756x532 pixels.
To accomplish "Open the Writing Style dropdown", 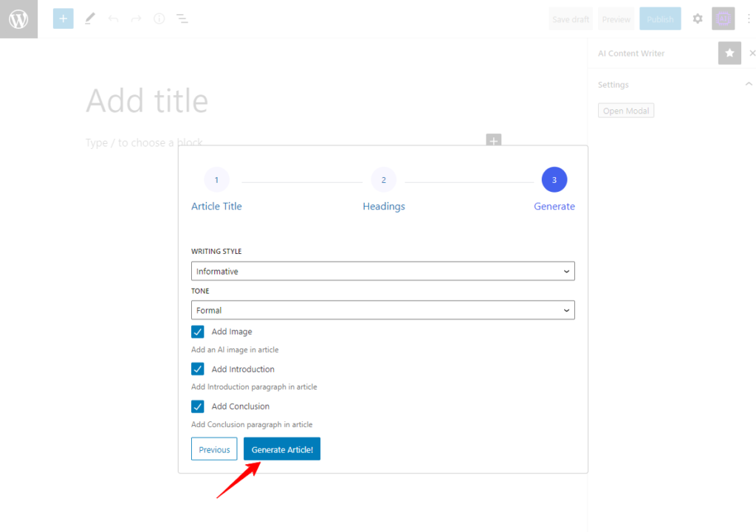I will (382, 272).
